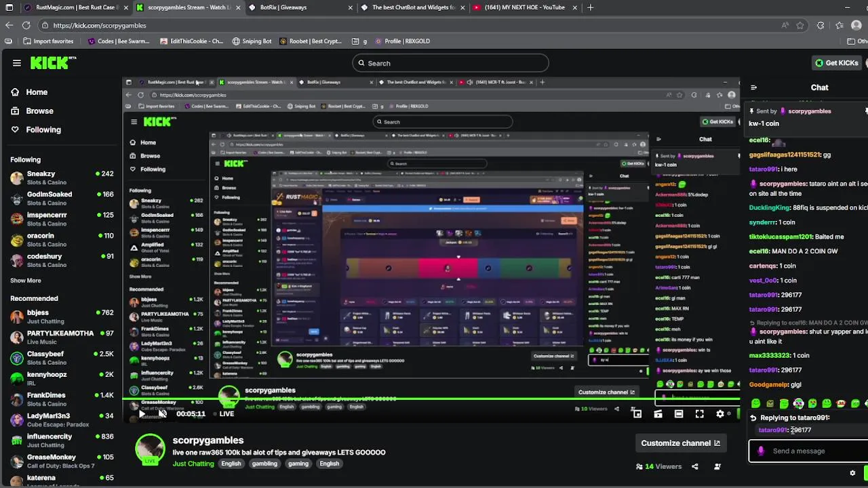The width and height of the screenshot is (868, 488).
Task: Click the clip icon in player controls
Action: pos(658,413)
